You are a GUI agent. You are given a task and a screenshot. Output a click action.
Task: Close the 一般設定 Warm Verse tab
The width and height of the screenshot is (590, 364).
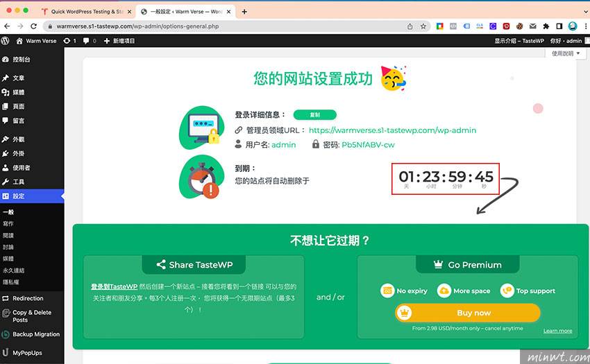[x=228, y=12]
